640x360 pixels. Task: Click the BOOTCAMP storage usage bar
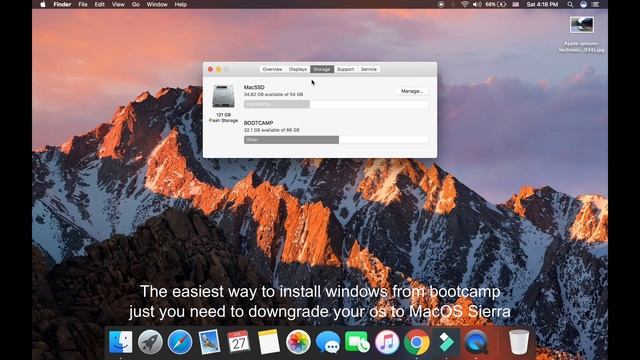point(336,140)
